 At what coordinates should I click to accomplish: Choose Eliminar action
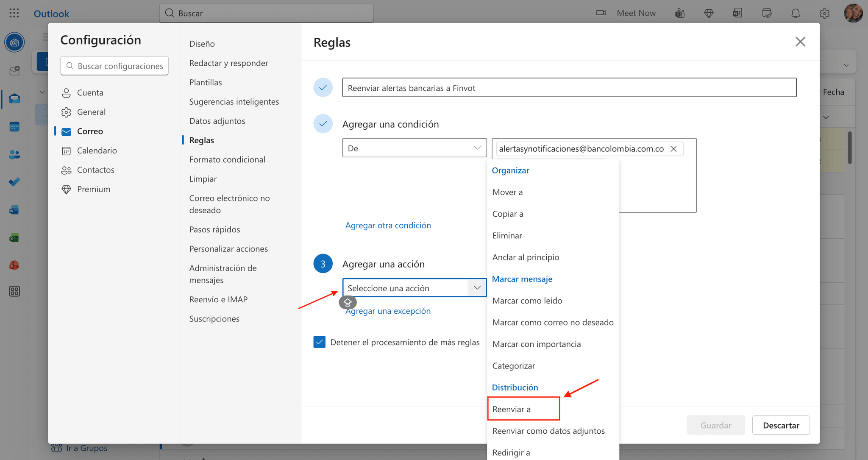pyautogui.click(x=553, y=235)
